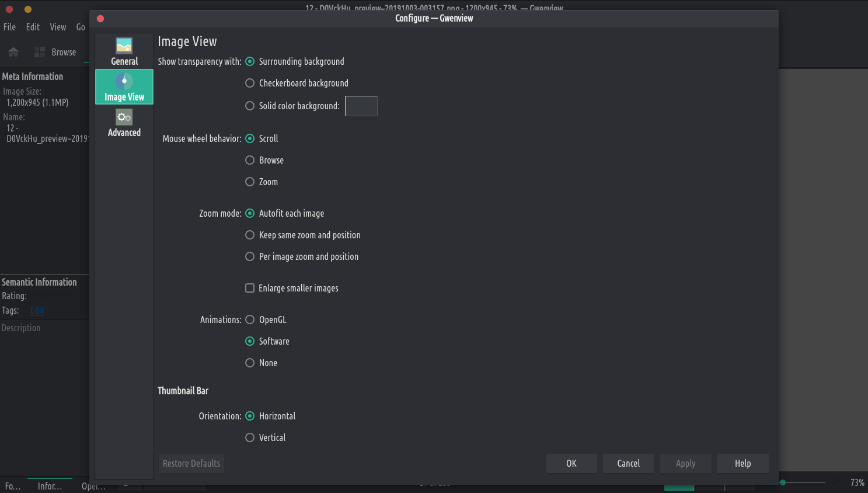Click the home icon in Gwenview toolbar
Screen dimensions: 868x493
[x=13, y=52]
